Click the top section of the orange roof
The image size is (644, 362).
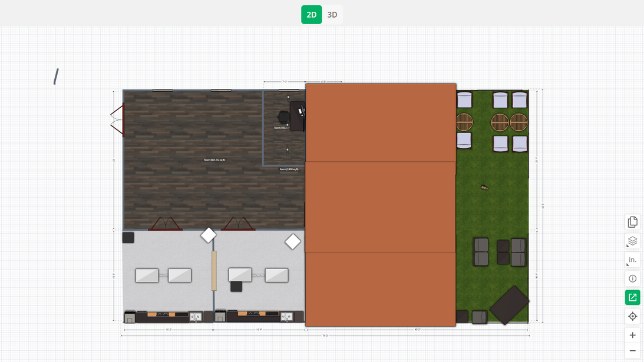point(381,122)
